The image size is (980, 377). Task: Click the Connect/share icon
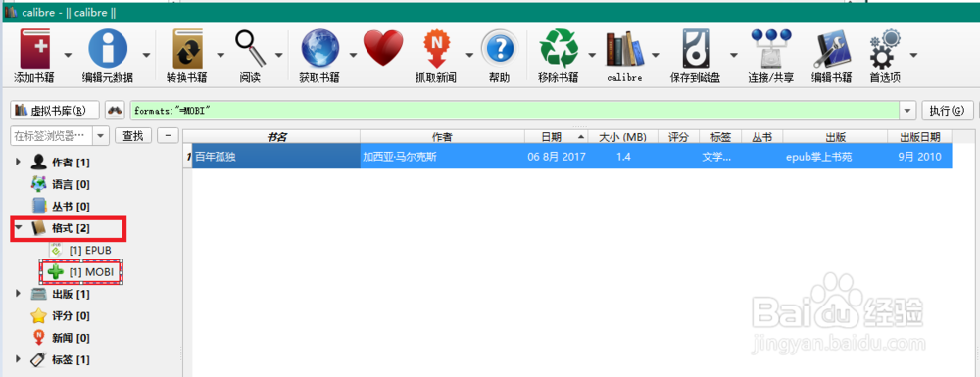[770, 49]
